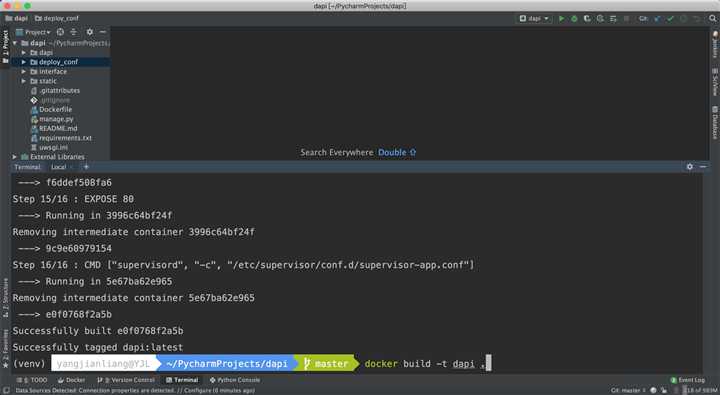Stop the running process (grey square)
This screenshot has height=395, width=720.
[x=626, y=18]
